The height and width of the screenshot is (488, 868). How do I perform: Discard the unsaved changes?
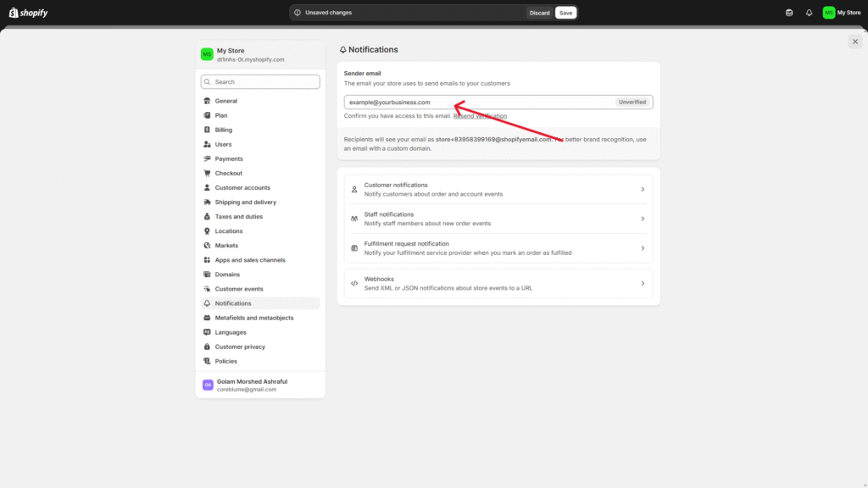coord(539,13)
